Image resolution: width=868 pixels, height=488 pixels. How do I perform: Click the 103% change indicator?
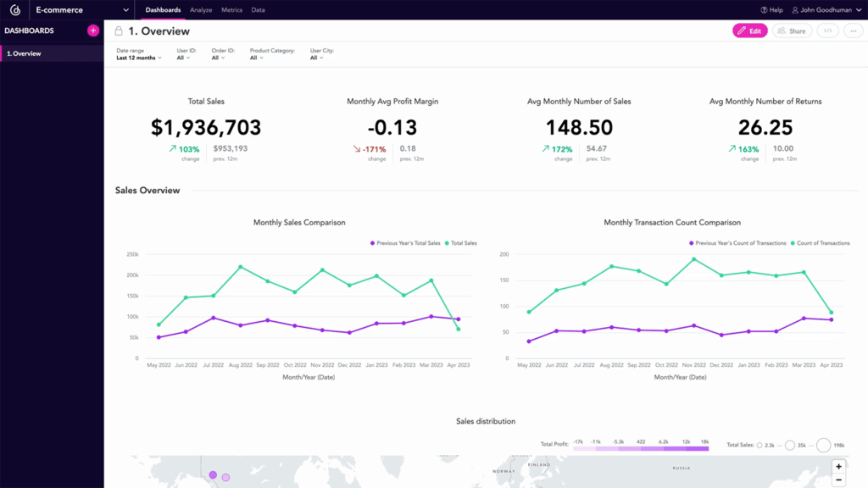click(x=184, y=149)
